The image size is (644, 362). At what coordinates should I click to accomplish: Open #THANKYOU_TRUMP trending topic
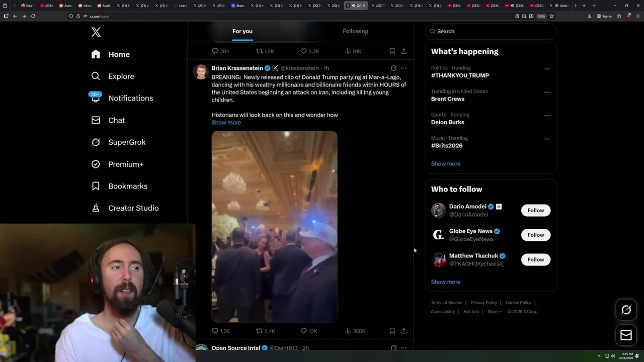tap(460, 75)
